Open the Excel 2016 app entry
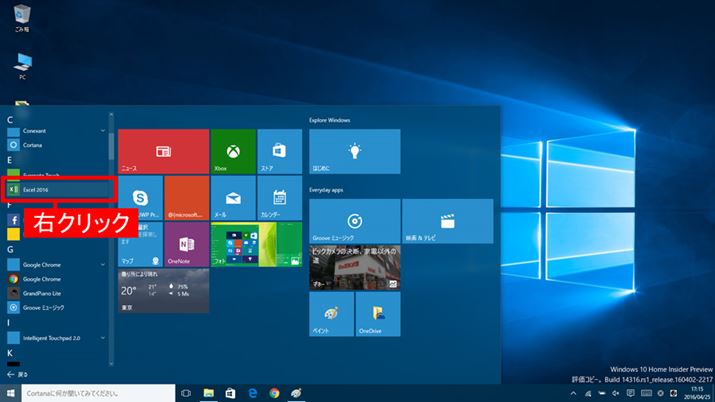The width and height of the screenshot is (715, 402). 58,188
